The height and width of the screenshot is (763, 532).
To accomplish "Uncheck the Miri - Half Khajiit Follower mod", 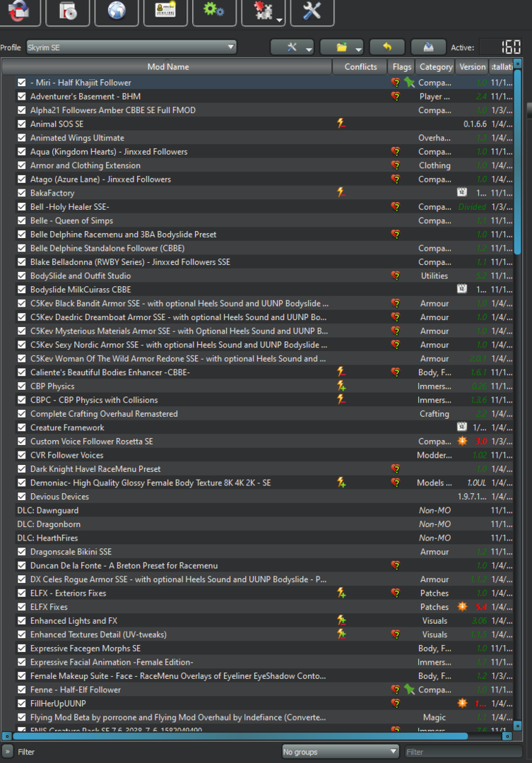I will click(21, 83).
